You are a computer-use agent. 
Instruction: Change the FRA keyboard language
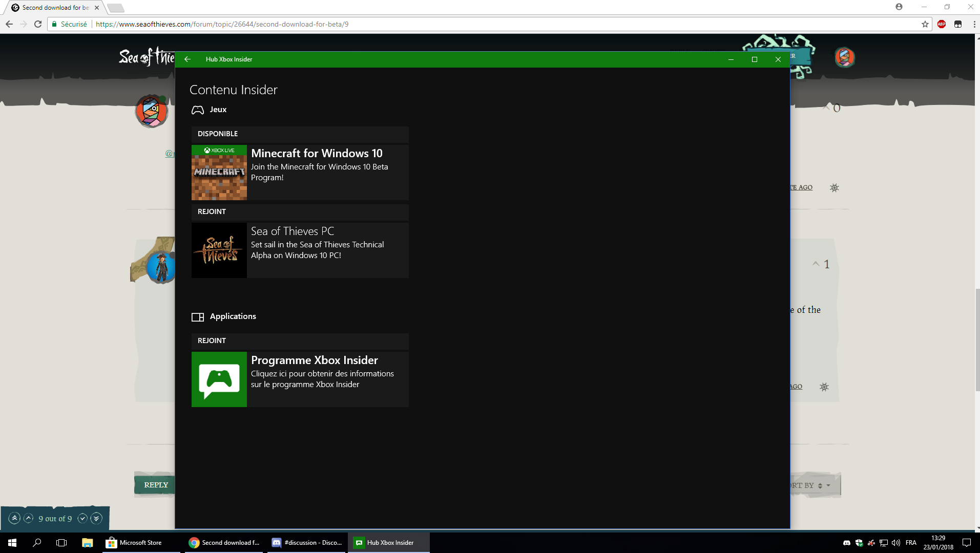click(x=911, y=543)
